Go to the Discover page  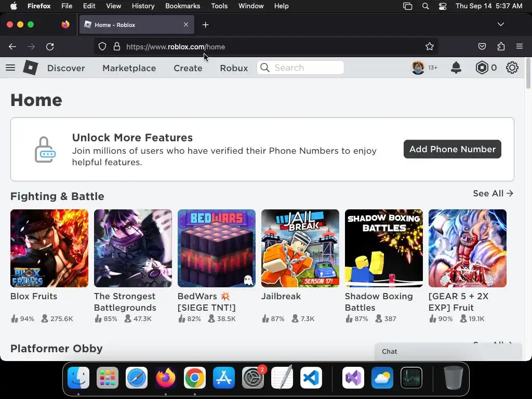coord(66,68)
